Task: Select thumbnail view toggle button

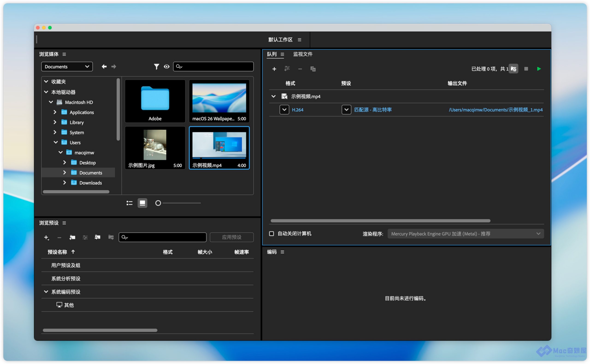Action: (142, 203)
